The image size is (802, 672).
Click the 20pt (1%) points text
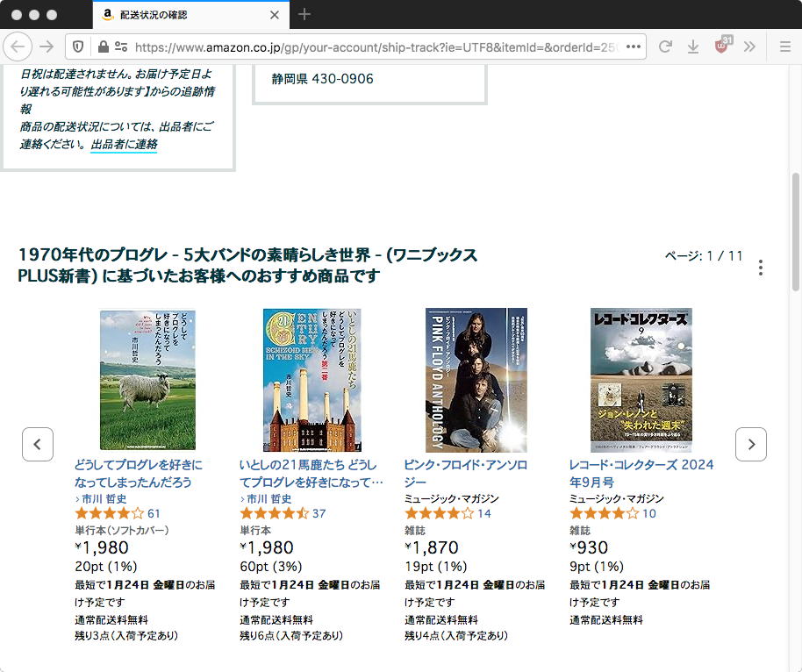point(106,567)
